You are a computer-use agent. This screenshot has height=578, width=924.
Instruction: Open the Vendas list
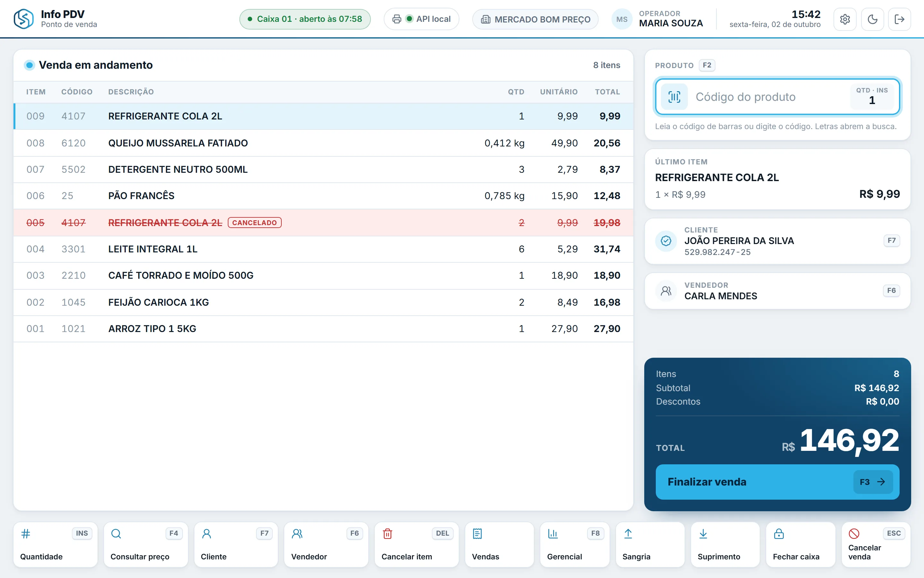(500, 544)
